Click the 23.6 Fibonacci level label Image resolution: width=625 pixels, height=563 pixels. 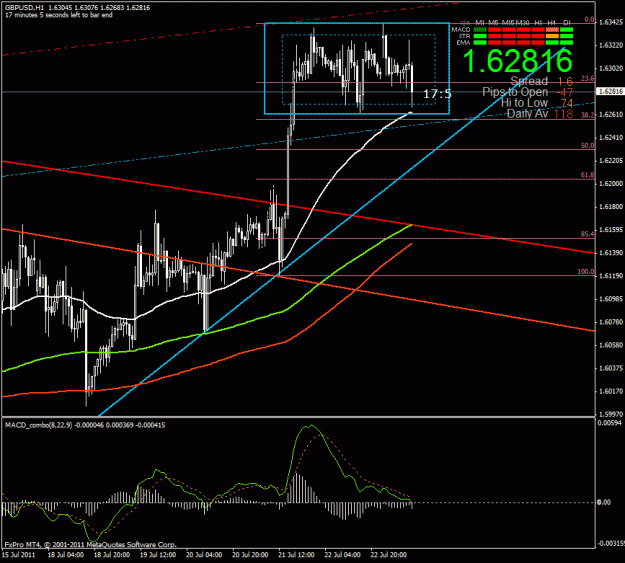click(x=588, y=78)
